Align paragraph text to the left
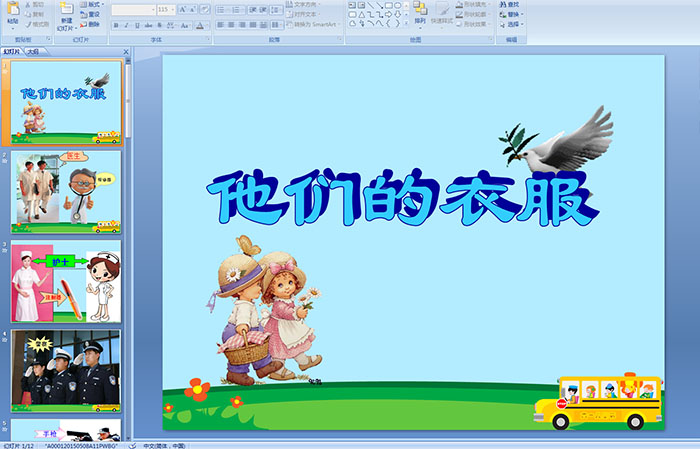The width and height of the screenshot is (700, 449). [221, 25]
